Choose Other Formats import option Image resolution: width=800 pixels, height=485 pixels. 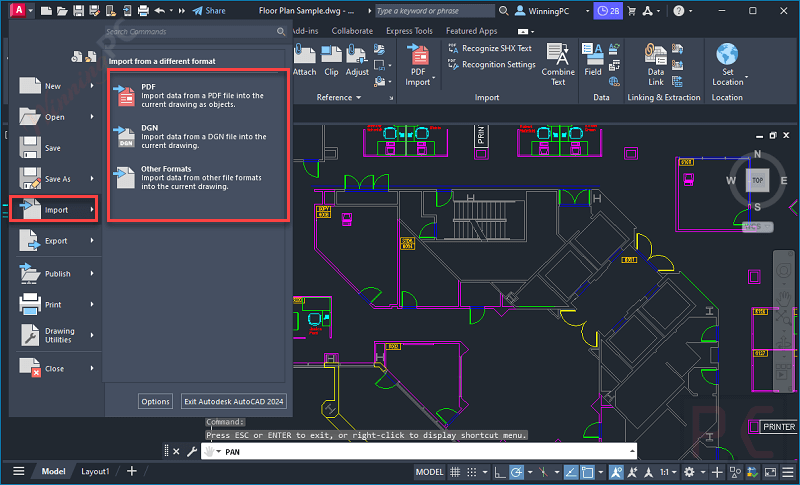194,177
